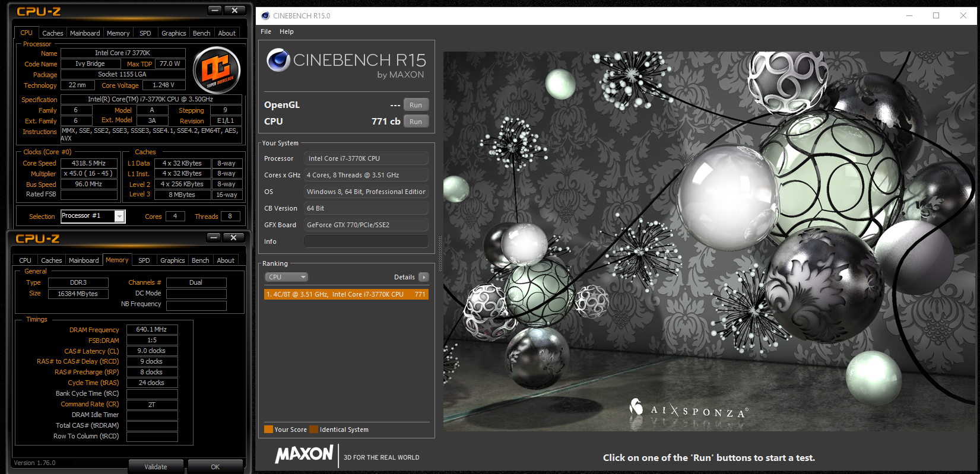Click the FSB:DRAM ratio value 1:5

pyautogui.click(x=152, y=340)
